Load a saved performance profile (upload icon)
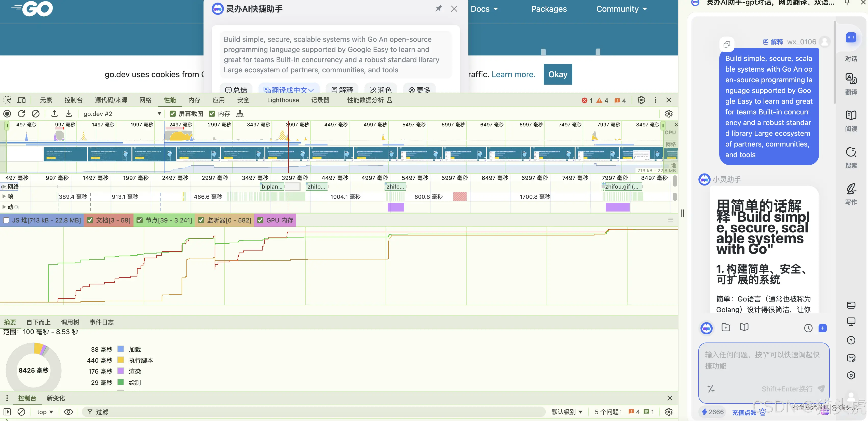This screenshot has width=868, height=421. coord(54,114)
